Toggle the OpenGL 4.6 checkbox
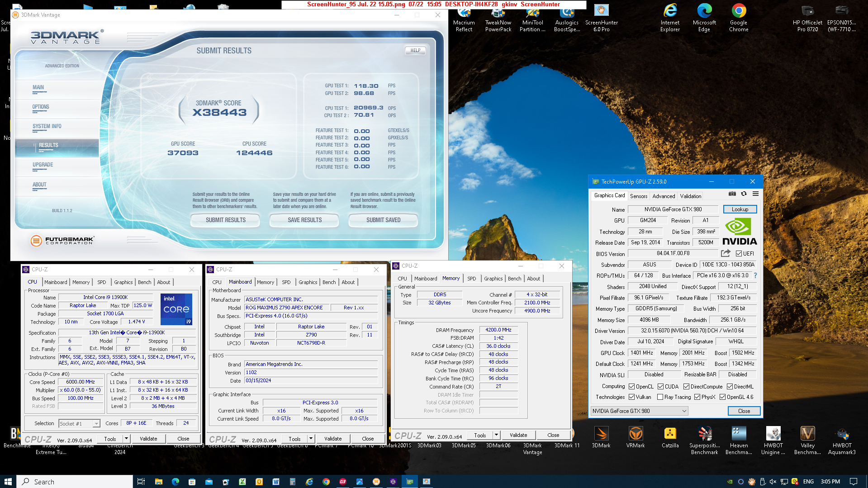868x488 pixels. [722, 397]
